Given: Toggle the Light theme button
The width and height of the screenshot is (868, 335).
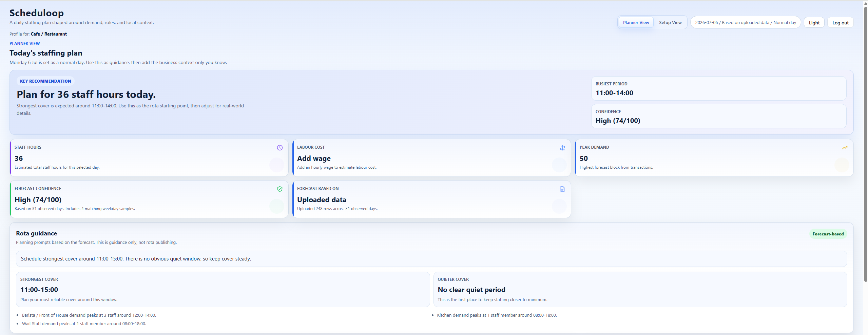Looking at the screenshot, I should click(x=814, y=23).
